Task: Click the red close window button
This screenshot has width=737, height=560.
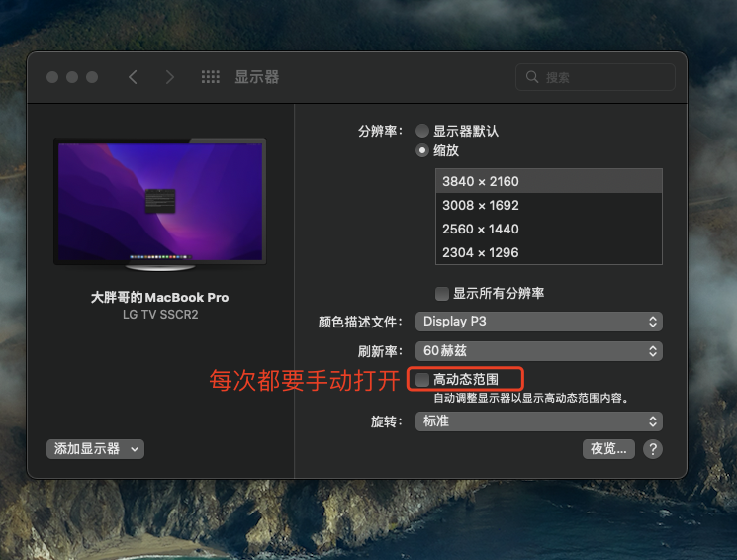Action: [52, 77]
